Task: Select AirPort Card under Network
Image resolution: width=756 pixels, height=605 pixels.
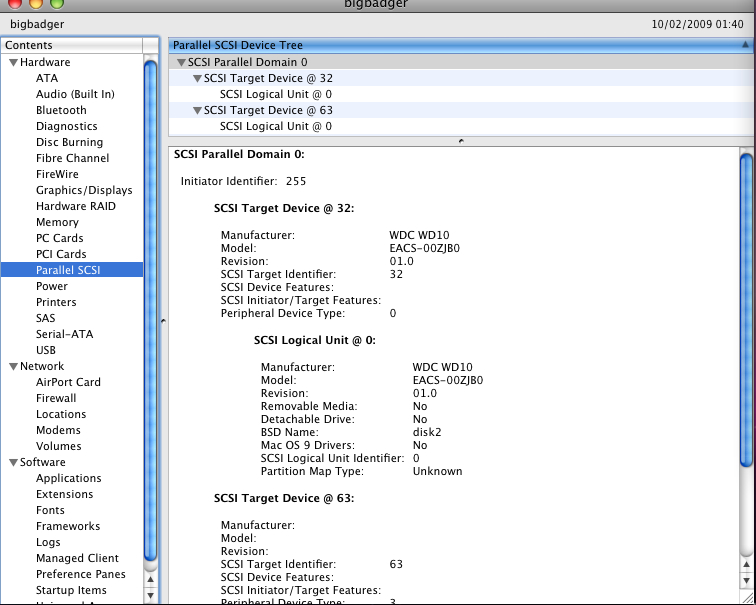Action: 68,382
